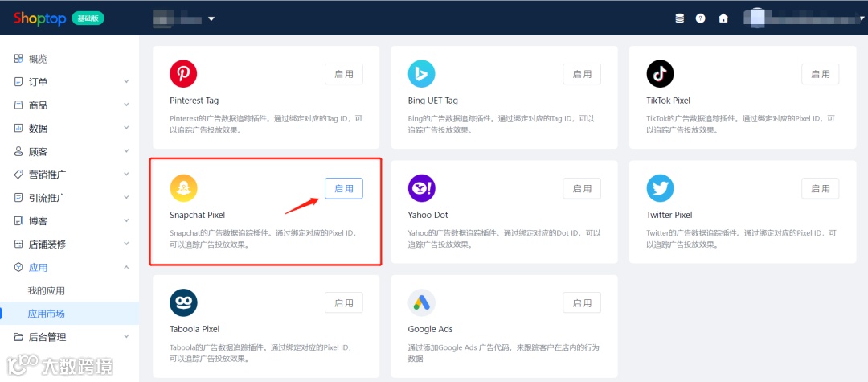Open the database icon in header
This screenshot has width=868, height=382.
[679, 18]
